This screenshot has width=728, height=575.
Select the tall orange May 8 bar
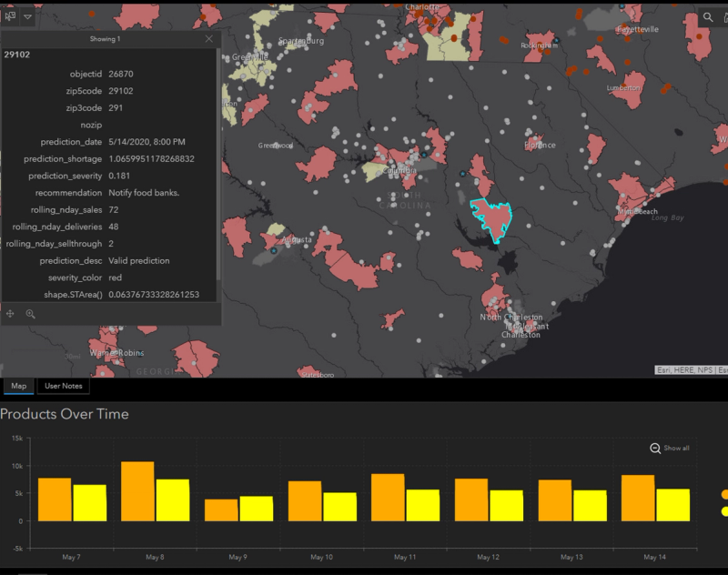137,491
